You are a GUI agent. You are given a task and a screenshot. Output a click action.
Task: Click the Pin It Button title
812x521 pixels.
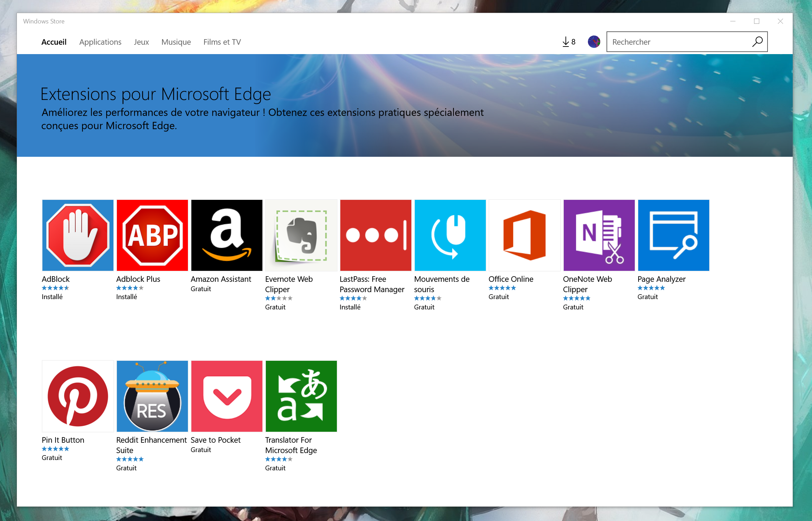(63, 440)
